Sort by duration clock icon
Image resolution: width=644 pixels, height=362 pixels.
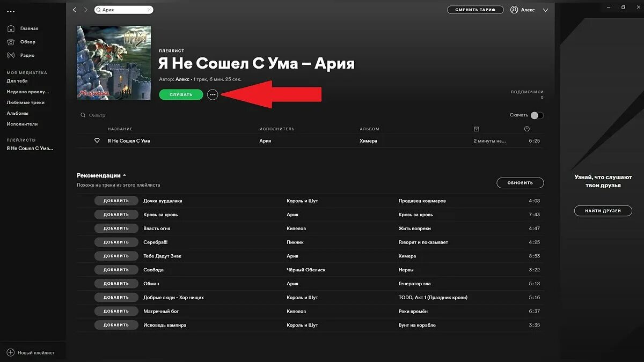click(526, 129)
